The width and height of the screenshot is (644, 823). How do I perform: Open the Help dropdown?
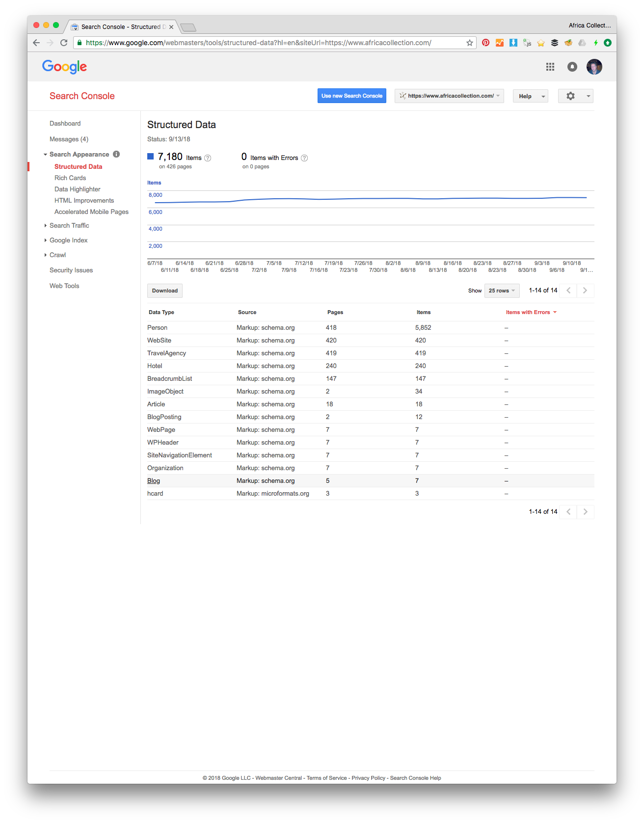[x=531, y=96]
